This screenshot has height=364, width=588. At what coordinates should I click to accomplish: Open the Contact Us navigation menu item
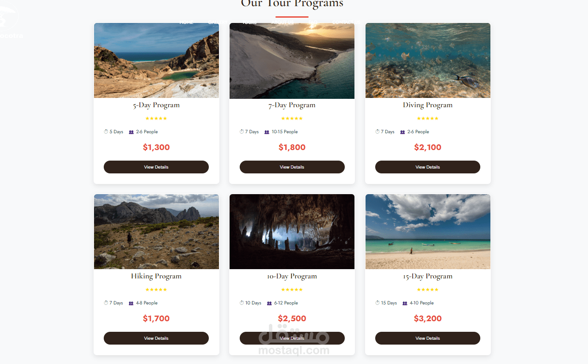(x=346, y=22)
